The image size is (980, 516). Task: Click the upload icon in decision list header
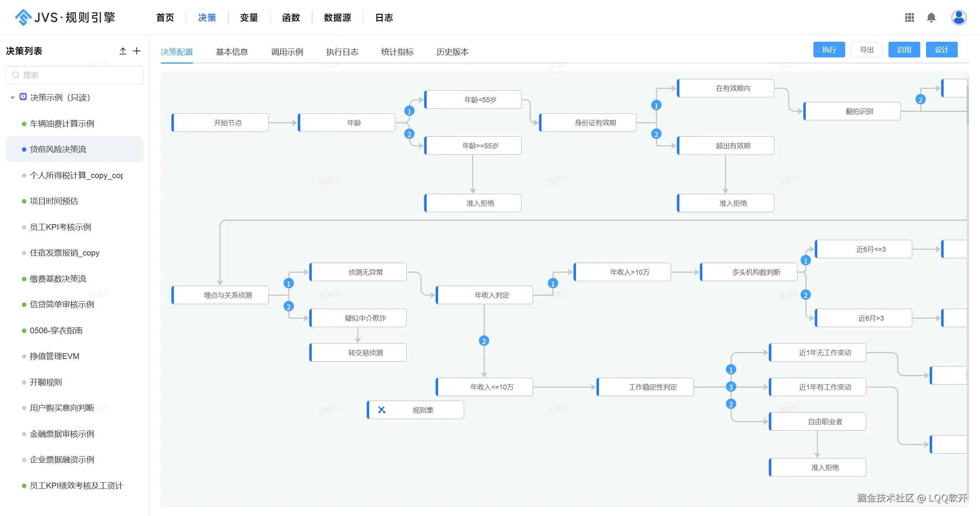123,51
